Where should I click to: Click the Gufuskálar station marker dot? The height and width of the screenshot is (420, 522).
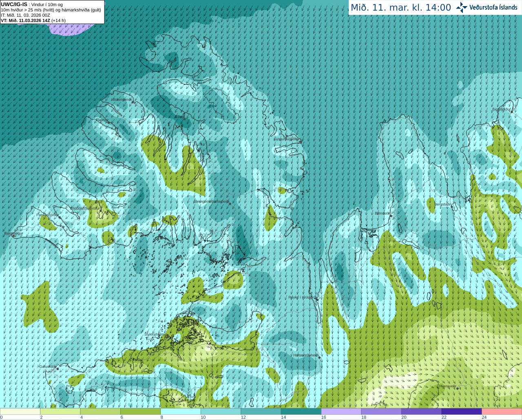[58, 369]
